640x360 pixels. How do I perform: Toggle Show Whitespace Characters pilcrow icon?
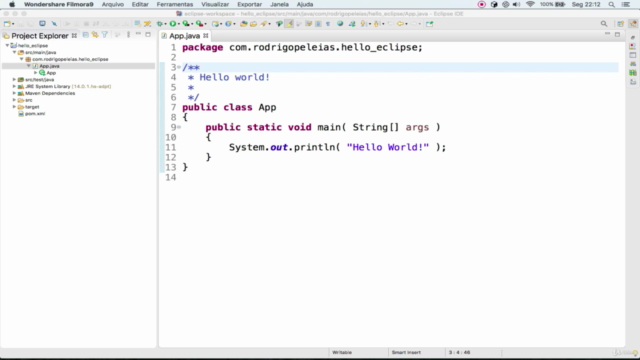(328, 24)
